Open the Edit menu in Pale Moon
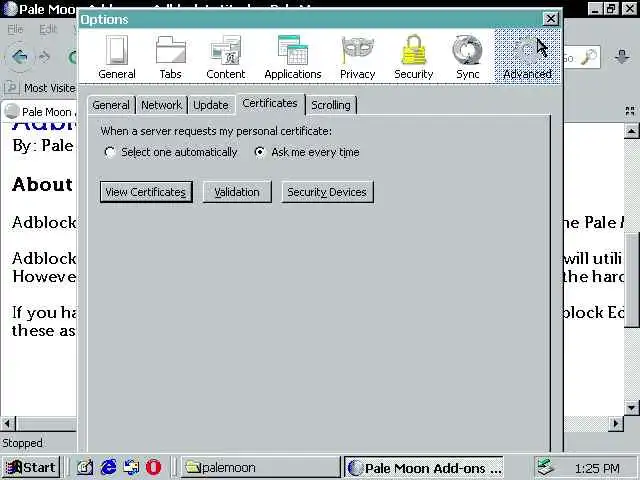 tap(48, 29)
